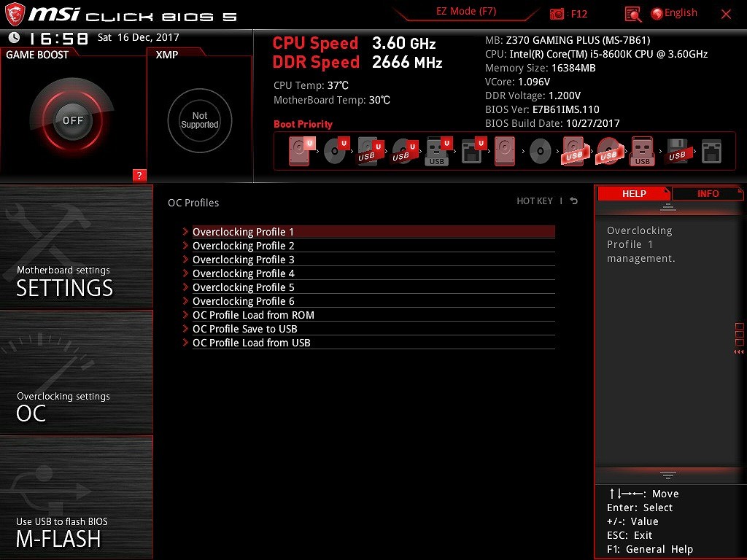Click BIOS Ver E7B61IMS.110 text
The image size is (747, 560).
(542, 109)
